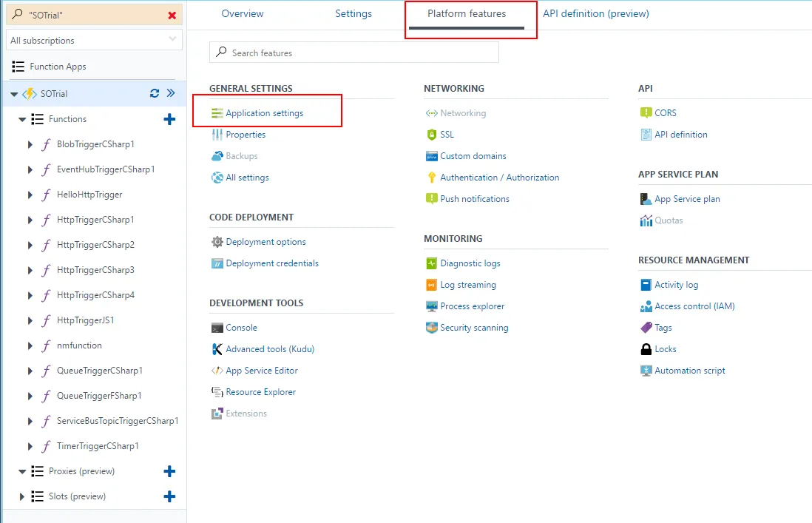This screenshot has height=523, width=812.
Task: Select the HttpTriggerCSharp4 function
Action: [x=95, y=295]
